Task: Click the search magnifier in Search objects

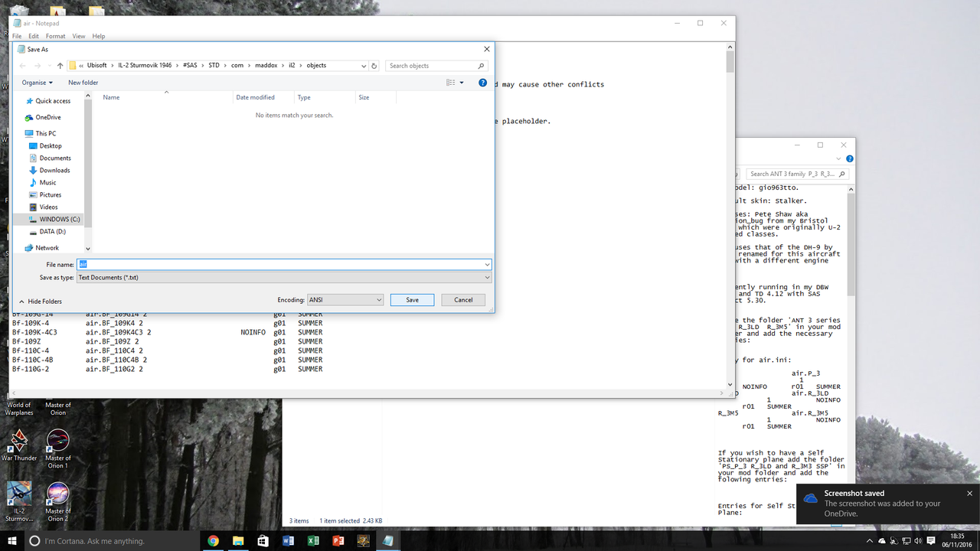Action: [481, 66]
